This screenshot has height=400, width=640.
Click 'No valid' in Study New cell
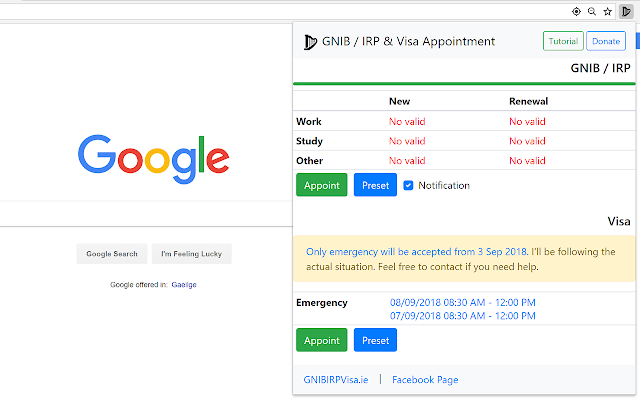(x=407, y=141)
